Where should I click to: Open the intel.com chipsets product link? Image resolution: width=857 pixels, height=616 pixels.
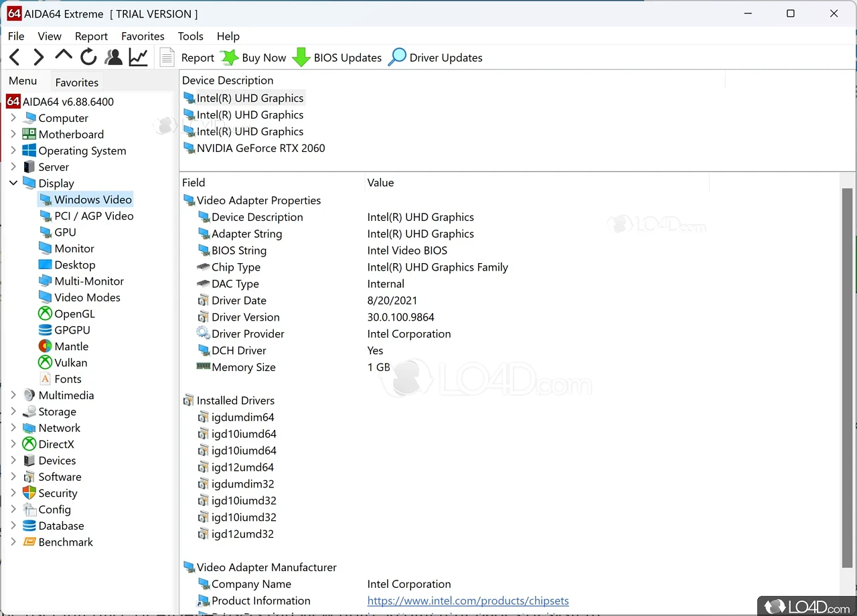pos(468,601)
